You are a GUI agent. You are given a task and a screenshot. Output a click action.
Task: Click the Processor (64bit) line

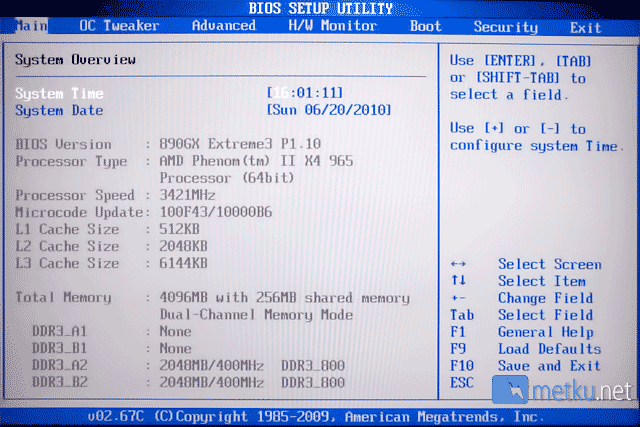(x=227, y=178)
